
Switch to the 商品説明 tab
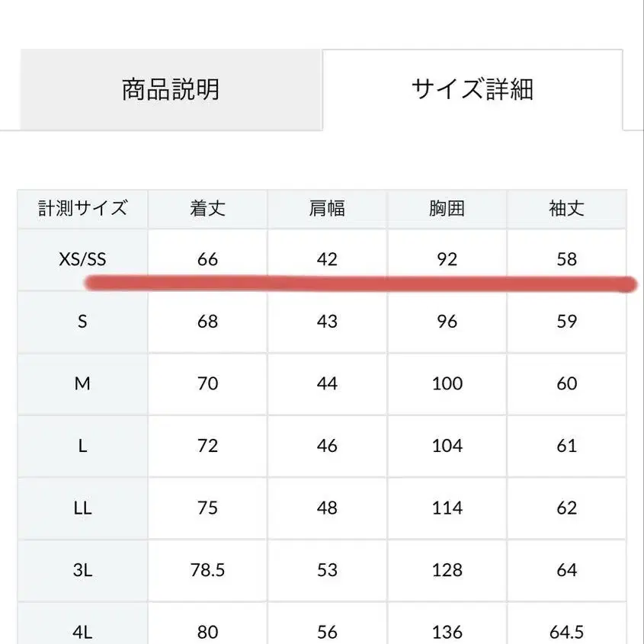click(171, 90)
